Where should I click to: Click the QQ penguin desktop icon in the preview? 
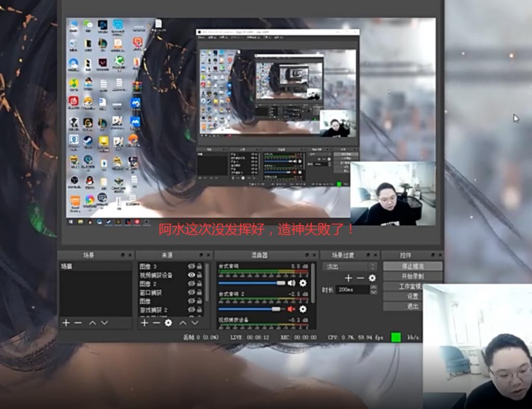pyautogui.click(x=89, y=181)
